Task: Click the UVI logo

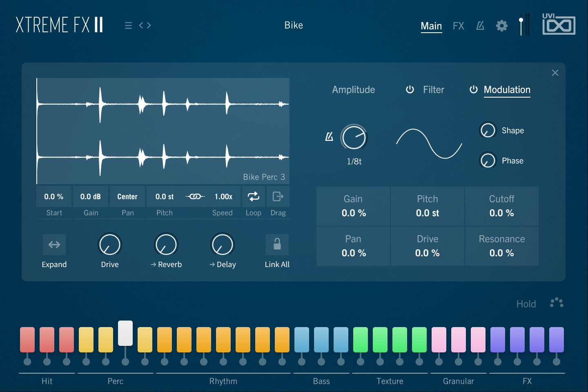Action: point(559,24)
